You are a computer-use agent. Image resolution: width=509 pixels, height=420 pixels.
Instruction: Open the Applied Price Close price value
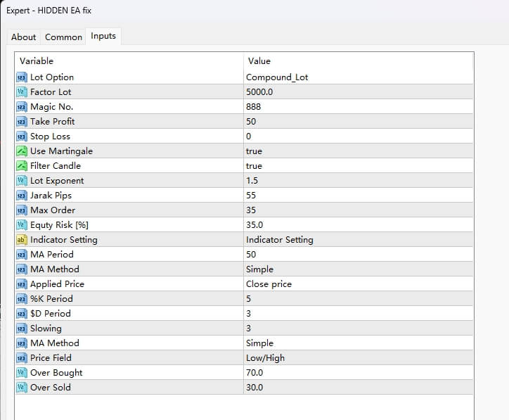(269, 284)
